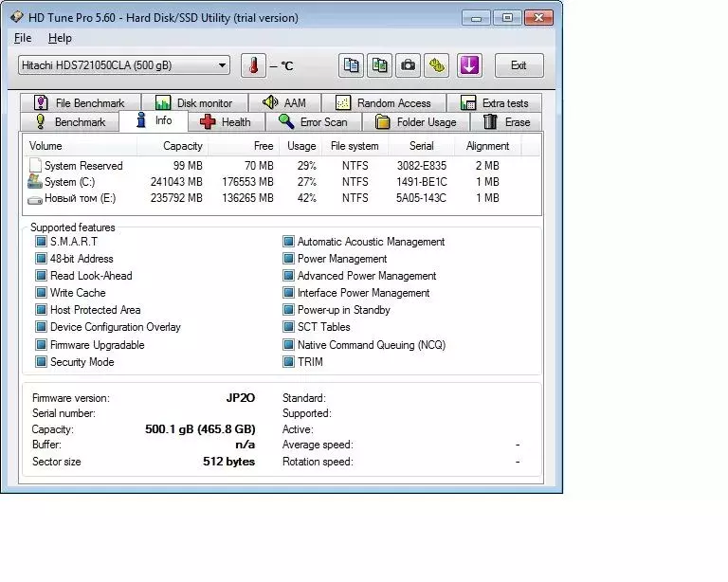This screenshot has width=728, height=582.
Task: Switch to the Disk monitor tab
Action: point(194,102)
